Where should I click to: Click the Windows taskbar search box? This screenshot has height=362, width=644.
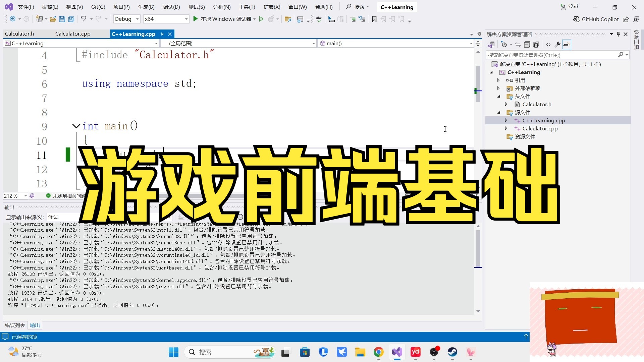[230, 352]
